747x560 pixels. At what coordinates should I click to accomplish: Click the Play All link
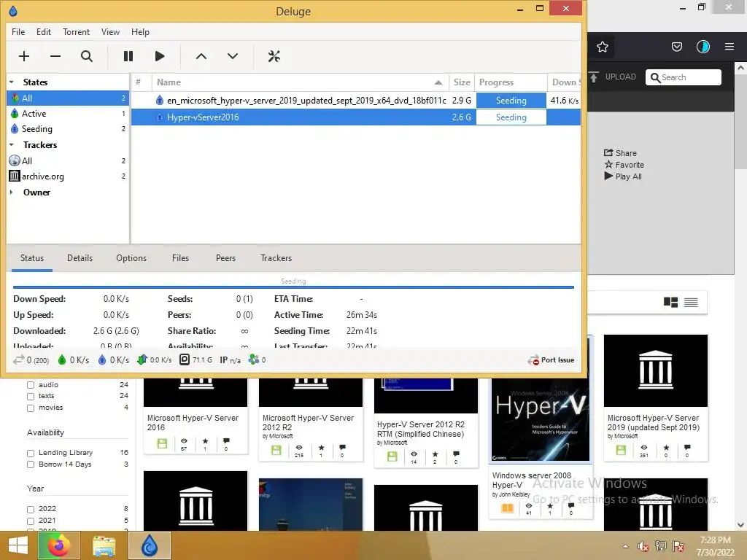(623, 176)
